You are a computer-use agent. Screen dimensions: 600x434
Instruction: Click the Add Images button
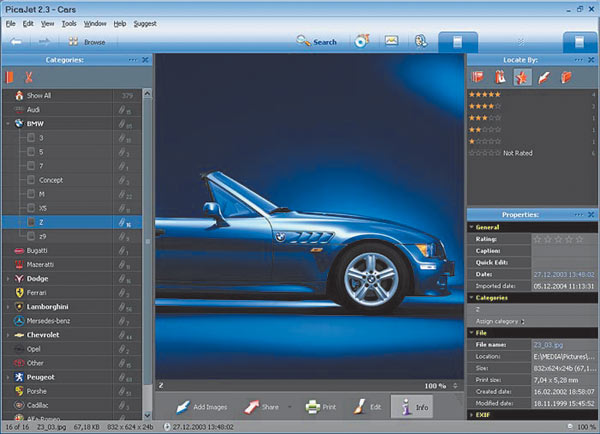[201, 407]
